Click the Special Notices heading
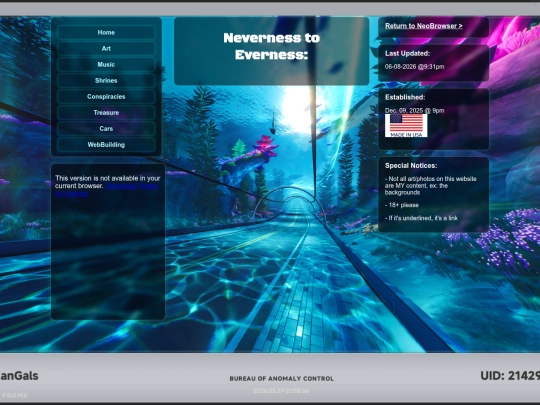This screenshot has height=405, width=540. point(411,166)
